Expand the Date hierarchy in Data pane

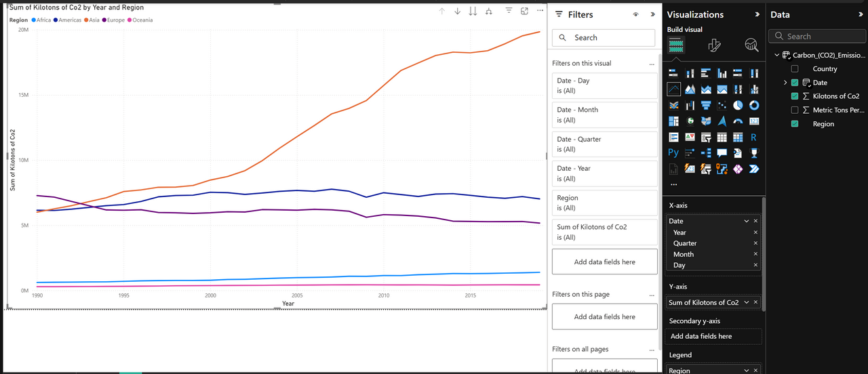pyautogui.click(x=785, y=83)
